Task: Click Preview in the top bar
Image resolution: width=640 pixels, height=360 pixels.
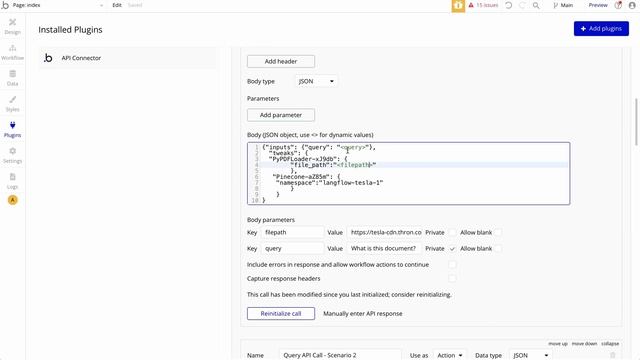Action: 598,5
